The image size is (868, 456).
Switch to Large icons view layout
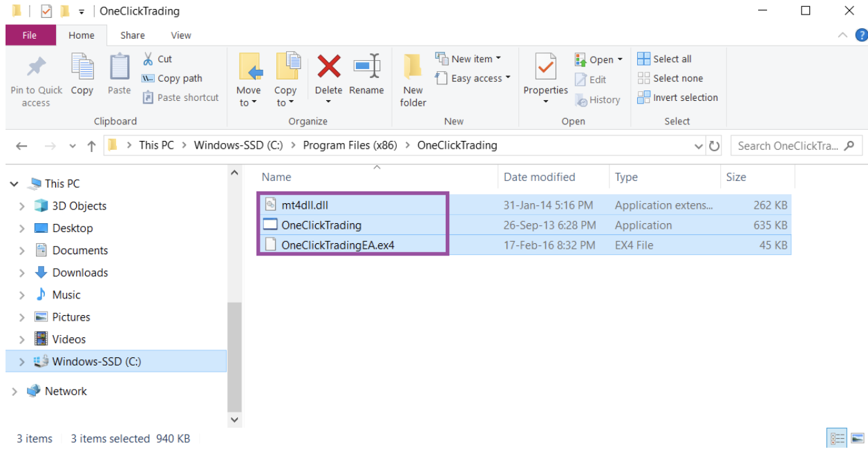click(857, 439)
